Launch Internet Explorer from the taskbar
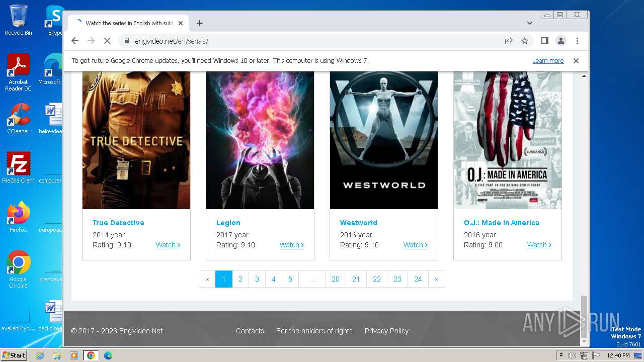644x362 pixels. [40, 355]
